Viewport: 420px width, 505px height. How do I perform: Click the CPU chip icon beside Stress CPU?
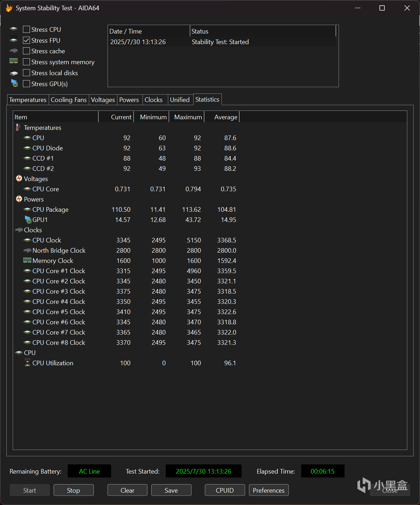[x=14, y=29]
